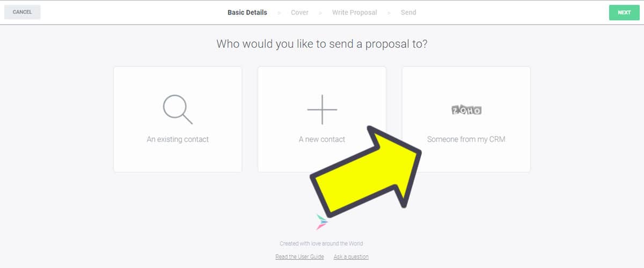Click the chevron between Basic Details and Cover
The height and width of the screenshot is (268, 644).
coord(279,13)
